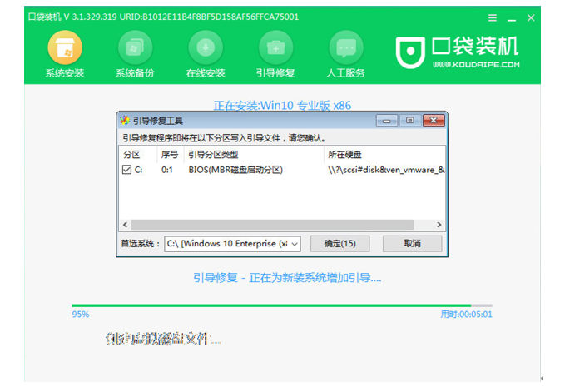This screenshot has width=565, height=392.
Task: Click the 确定(15) confirm button
Action: pyautogui.click(x=339, y=244)
